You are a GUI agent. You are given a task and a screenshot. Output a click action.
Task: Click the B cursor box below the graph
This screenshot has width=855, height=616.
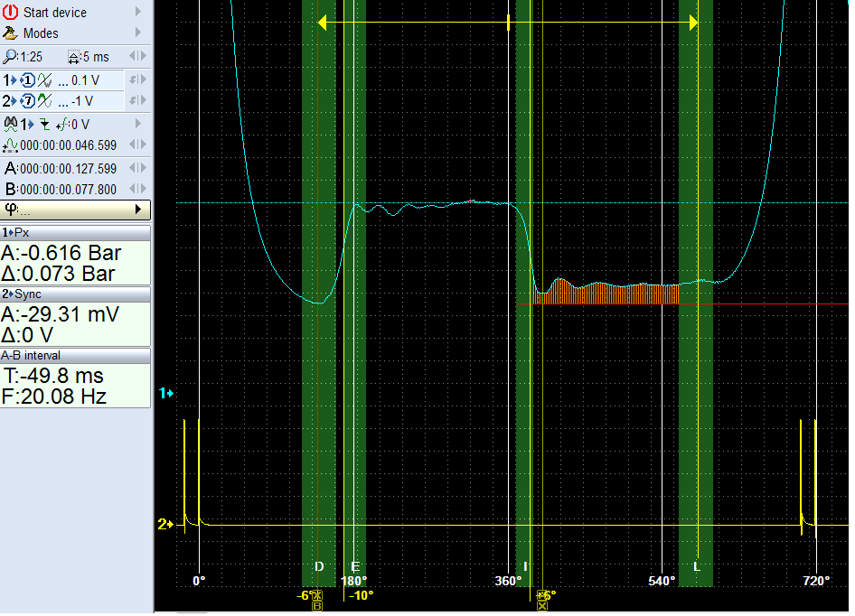tap(317, 606)
